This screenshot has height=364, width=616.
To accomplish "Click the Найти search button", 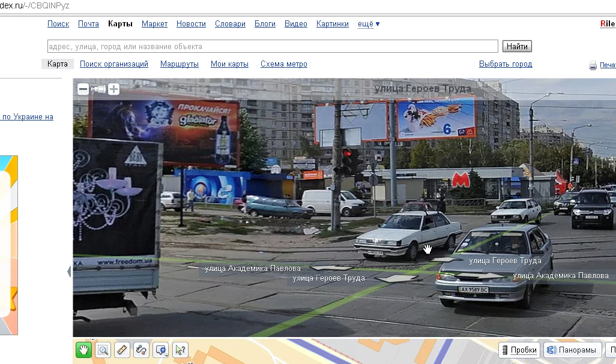I will click(x=517, y=46).
